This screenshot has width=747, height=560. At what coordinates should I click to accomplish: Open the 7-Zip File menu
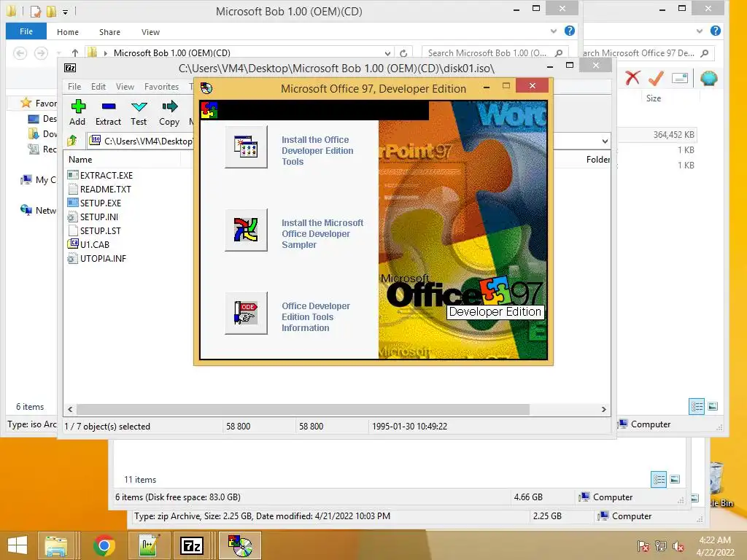click(x=74, y=87)
